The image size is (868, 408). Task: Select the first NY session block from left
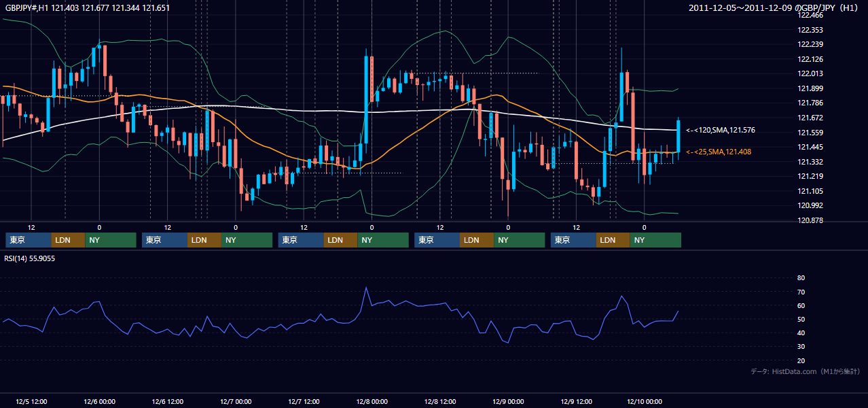[x=111, y=240]
